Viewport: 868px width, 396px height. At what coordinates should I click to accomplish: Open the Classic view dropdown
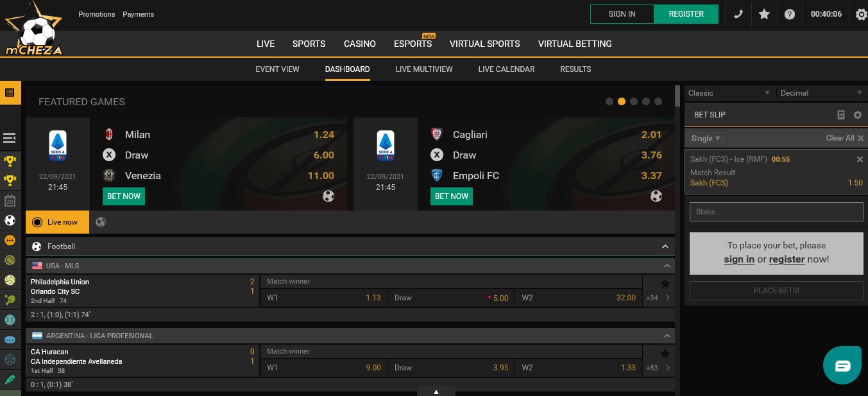pyautogui.click(x=729, y=93)
